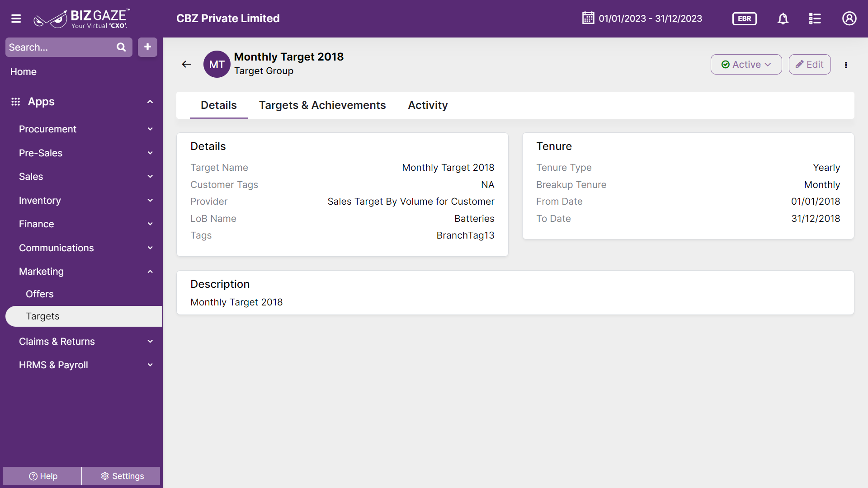Click the Monthly breakup tenure value
This screenshot has height=488, width=868.
pos(821,185)
